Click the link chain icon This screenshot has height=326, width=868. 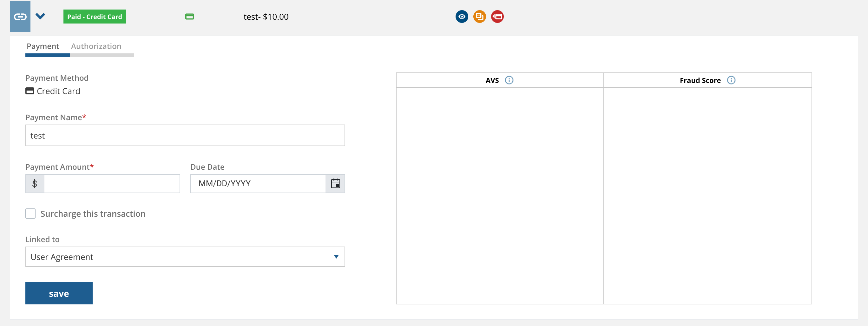tap(20, 17)
